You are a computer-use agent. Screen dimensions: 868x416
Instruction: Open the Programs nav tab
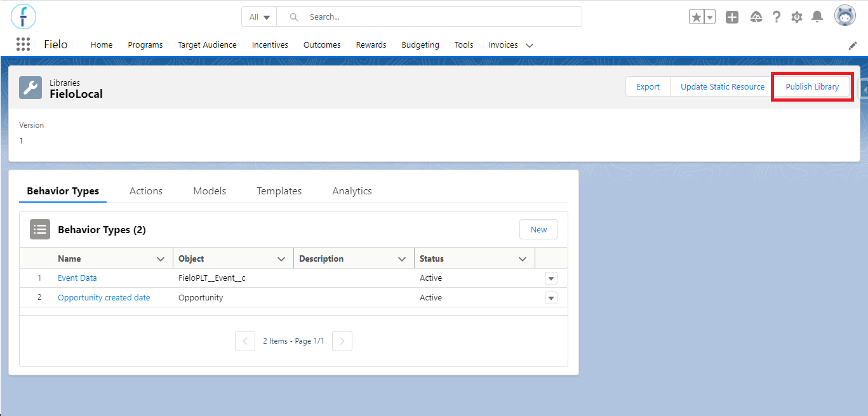[145, 45]
